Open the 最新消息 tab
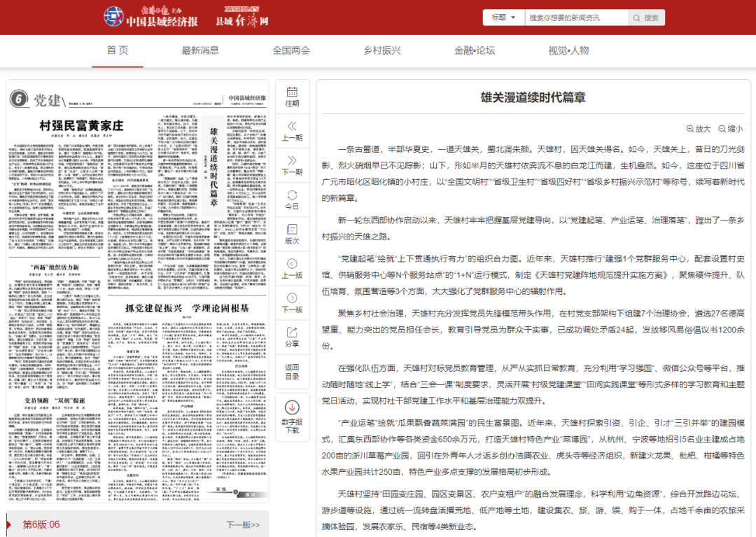Image resolution: width=756 pixels, height=537 pixels. click(200, 50)
